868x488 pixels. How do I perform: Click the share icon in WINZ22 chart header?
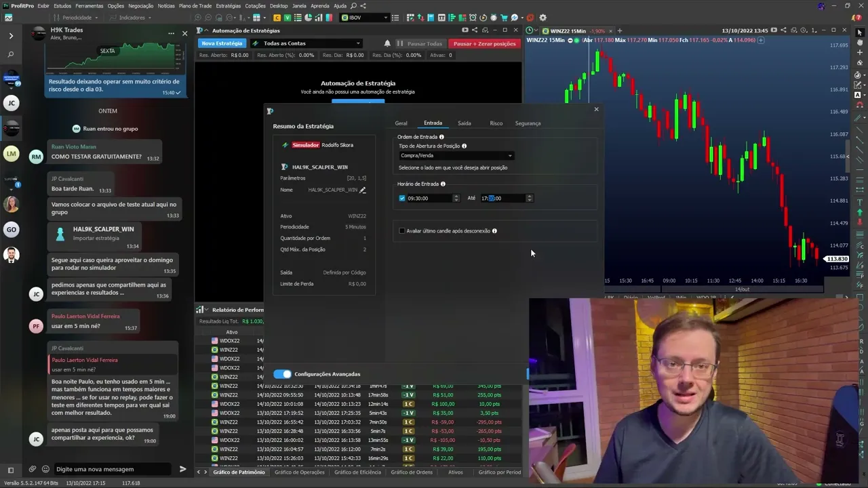click(x=783, y=30)
